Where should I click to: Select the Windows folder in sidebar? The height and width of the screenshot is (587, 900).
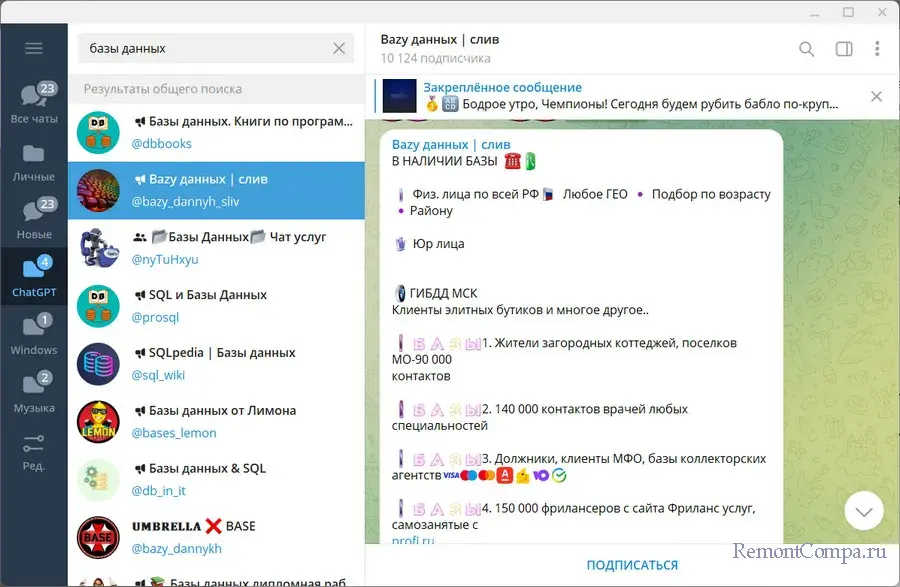point(34,335)
